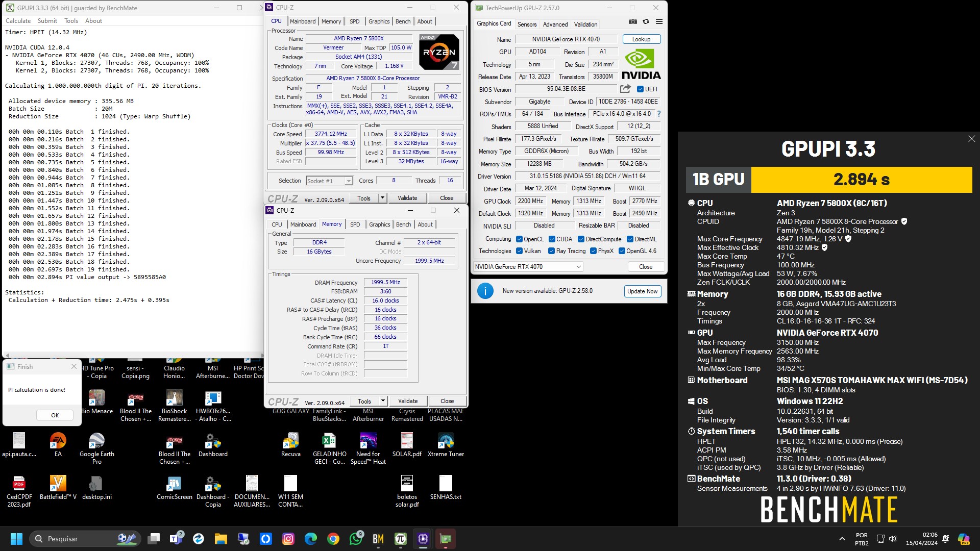The height and width of the screenshot is (551, 980).
Task: Click the Windows Start button
Action: [x=16, y=539]
